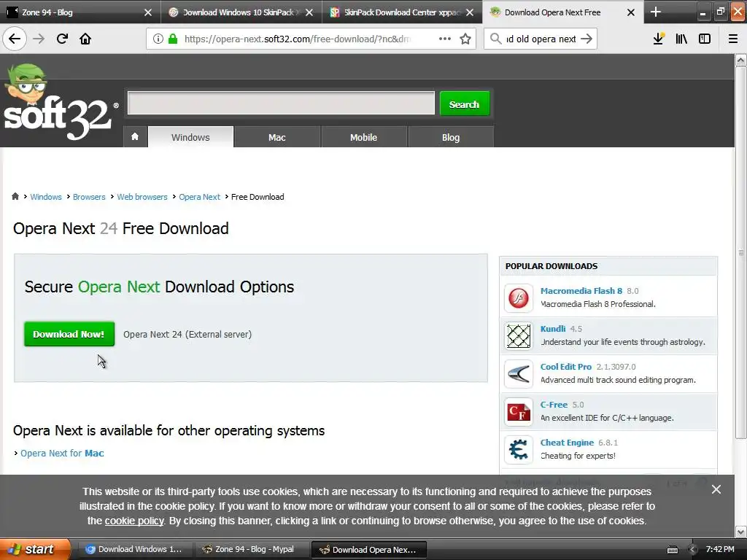The height and width of the screenshot is (560, 747).
Task: Dismiss the cookie banner with the X
Action: [x=716, y=489]
